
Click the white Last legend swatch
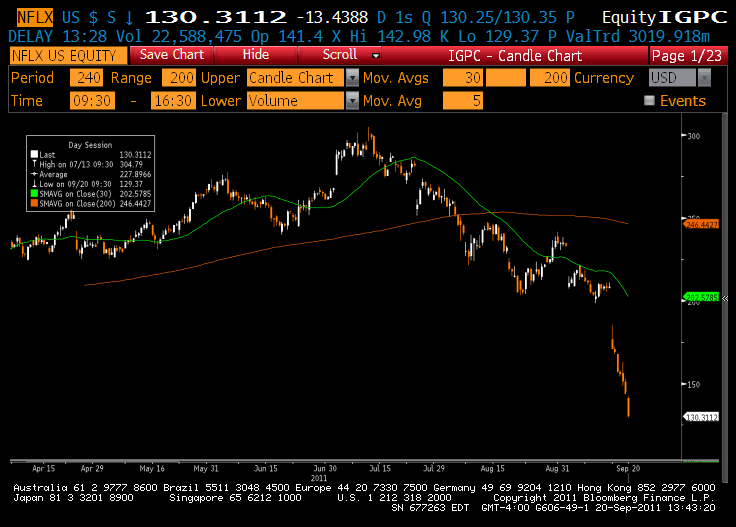tap(34, 154)
